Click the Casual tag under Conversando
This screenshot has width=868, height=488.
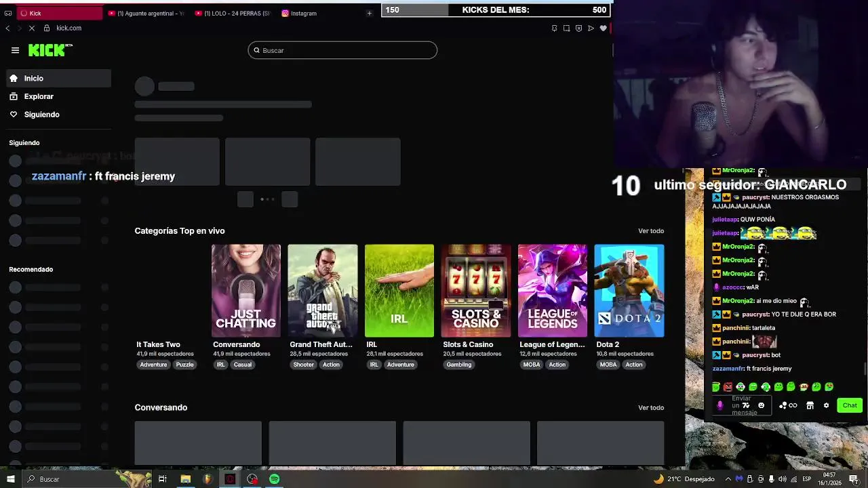pyautogui.click(x=242, y=365)
